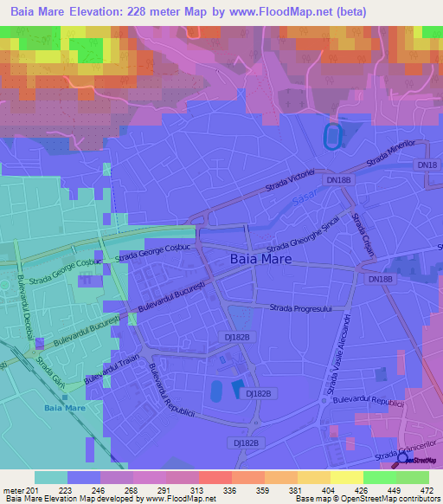Select the blue 223 meter legend swatch
Screen dimensions: 443x504
(84, 478)
